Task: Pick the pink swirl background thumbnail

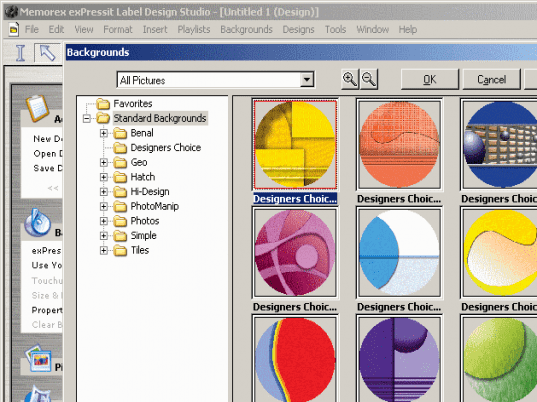Action: click(x=295, y=253)
